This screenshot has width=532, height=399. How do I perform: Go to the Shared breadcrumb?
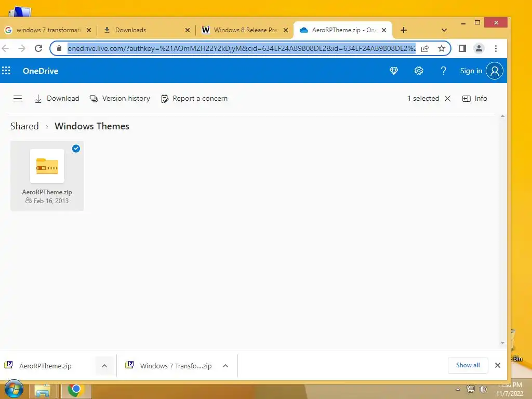coord(24,126)
